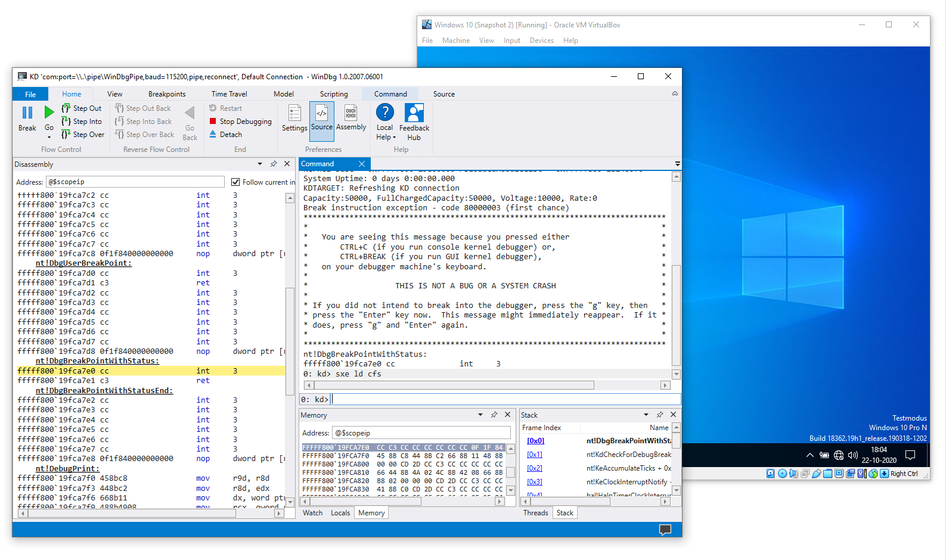
Task: Switch to the Breakpoints ribbon tab
Action: point(167,94)
